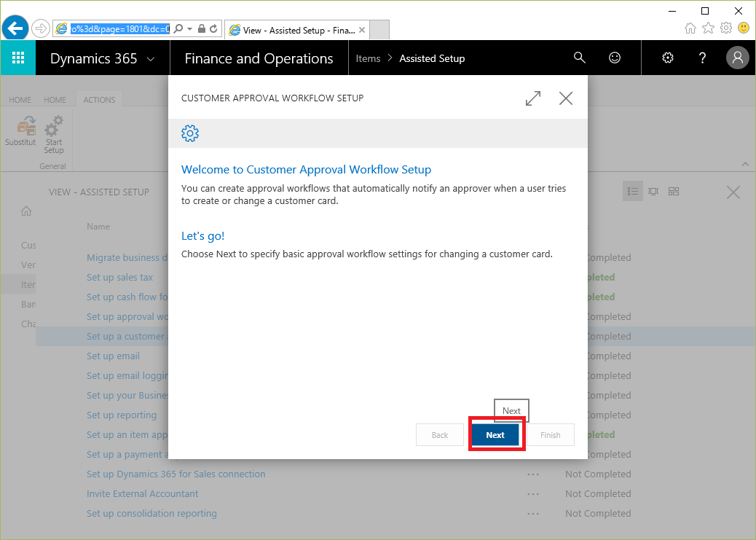The width and height of the screenshot is (756, 540).
Task: Click Not Completed status for Invite External Accountant
Action: (598, 494)
